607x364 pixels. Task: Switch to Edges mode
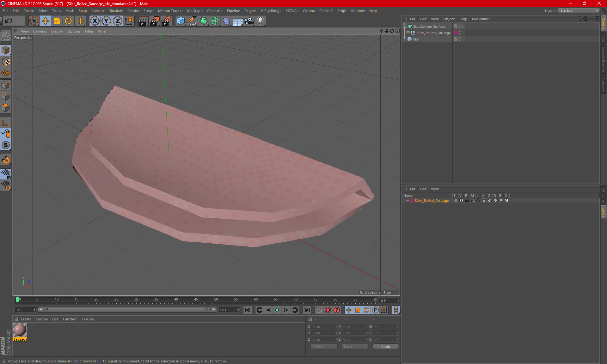click(6, 96)
